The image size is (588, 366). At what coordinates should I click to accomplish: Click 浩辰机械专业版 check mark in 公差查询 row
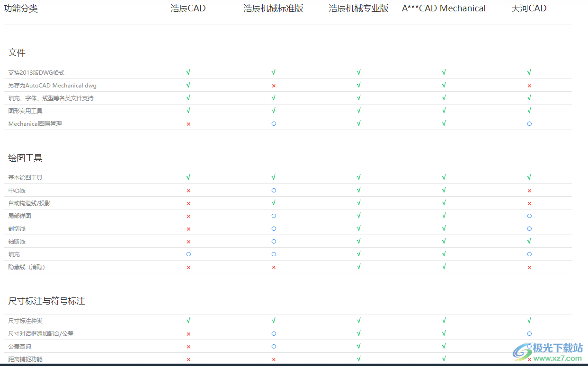(359, 346)
